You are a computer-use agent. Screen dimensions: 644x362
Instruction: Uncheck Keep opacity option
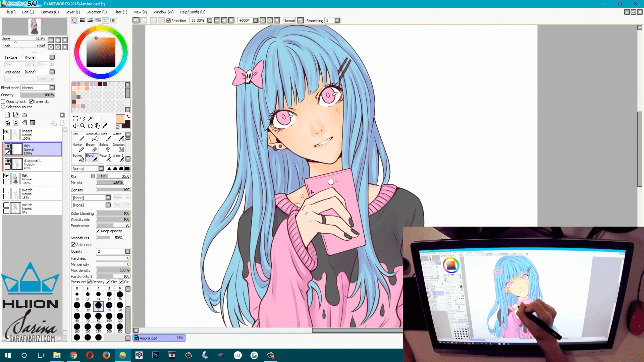click(98, 231)
